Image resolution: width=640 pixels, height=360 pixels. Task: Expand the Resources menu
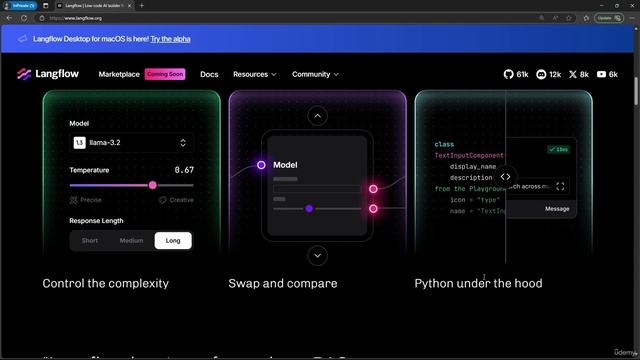255,74
